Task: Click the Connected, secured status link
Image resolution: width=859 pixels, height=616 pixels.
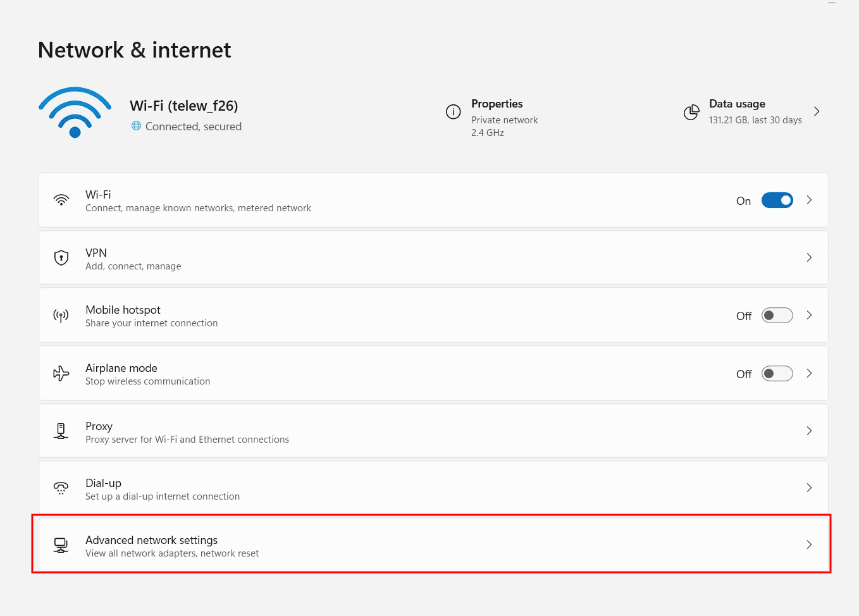Action: 186,126
